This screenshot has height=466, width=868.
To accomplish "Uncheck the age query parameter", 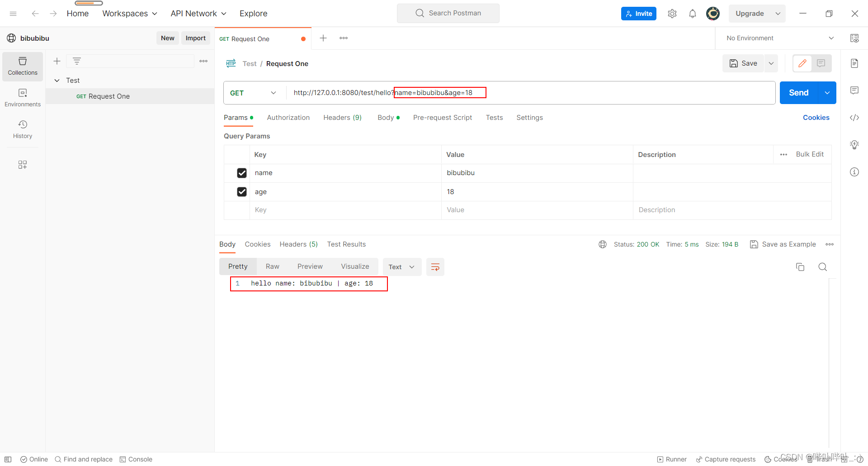I will point(242,192).
